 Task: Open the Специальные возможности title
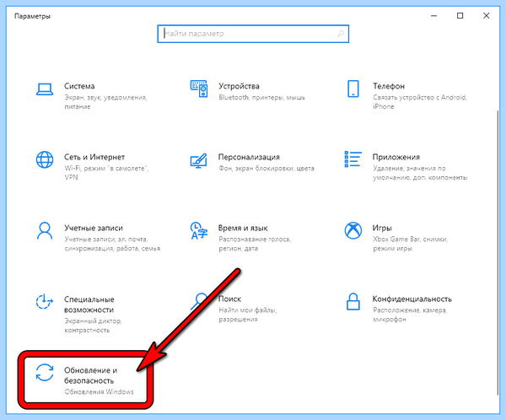pyautogui.click(x=89, y=304)
